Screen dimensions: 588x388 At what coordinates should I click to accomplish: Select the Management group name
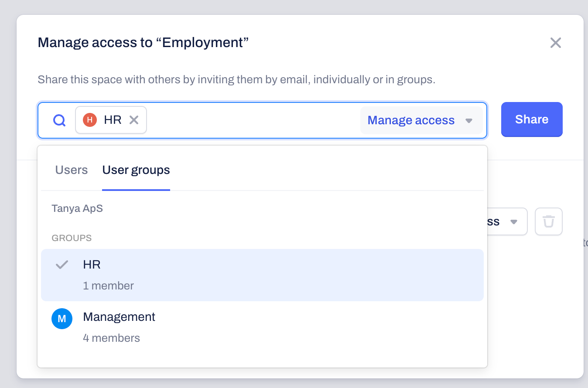pyautogui.click(x=119, y=317)
